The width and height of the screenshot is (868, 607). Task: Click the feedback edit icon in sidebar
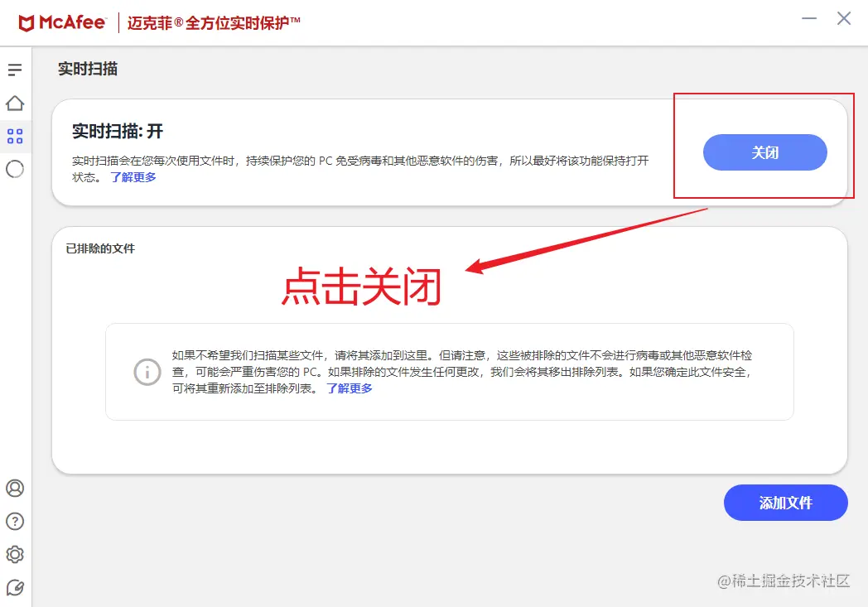15,588
